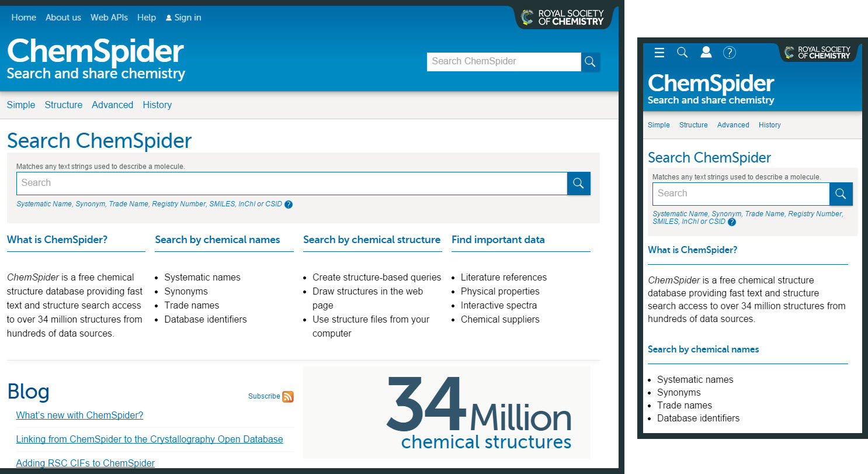This screenshot has width=868, height=474.
Task: Open the Advanced search tab in the desktop view
Action: 112,105
